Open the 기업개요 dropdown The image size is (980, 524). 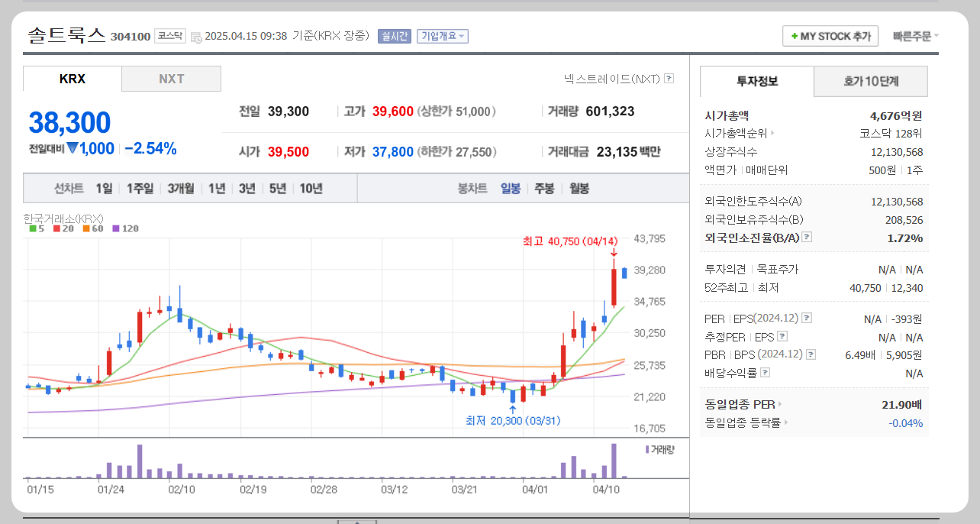coord(442,35)
